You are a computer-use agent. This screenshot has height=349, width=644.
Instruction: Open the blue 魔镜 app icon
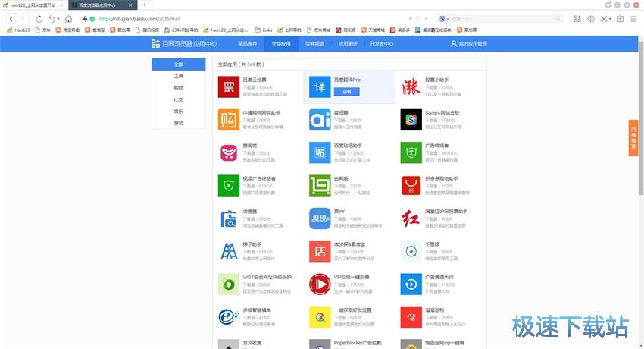320,219
